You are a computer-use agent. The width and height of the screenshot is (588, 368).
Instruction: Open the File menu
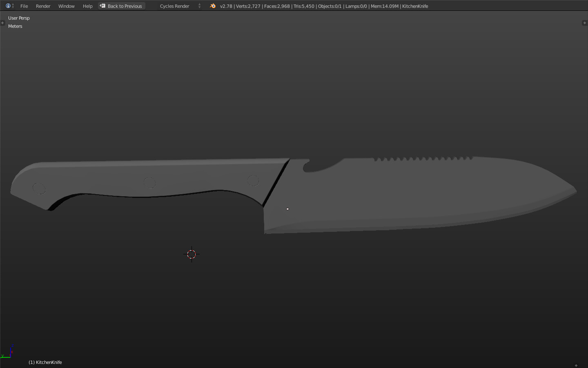coord(24,6)
